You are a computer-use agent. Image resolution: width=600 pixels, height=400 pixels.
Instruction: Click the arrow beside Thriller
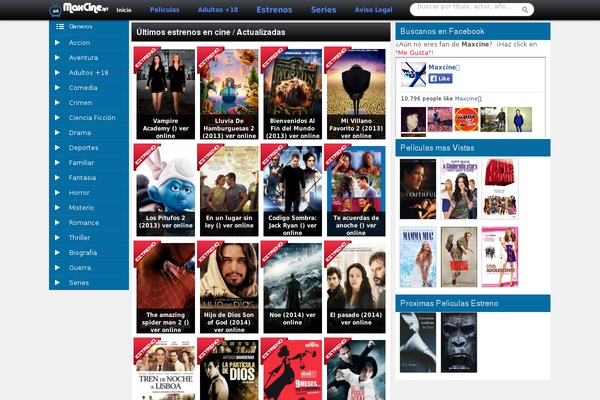[57, 237]
